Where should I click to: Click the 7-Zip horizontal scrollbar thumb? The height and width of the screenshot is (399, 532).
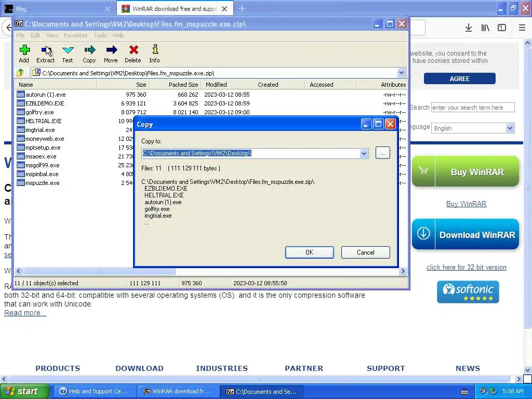click(99, 271)
